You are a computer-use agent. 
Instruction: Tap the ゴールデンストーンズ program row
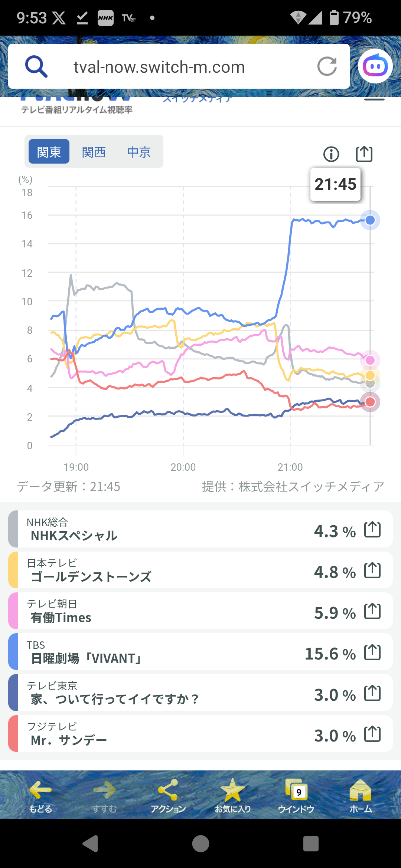[200, 570]
